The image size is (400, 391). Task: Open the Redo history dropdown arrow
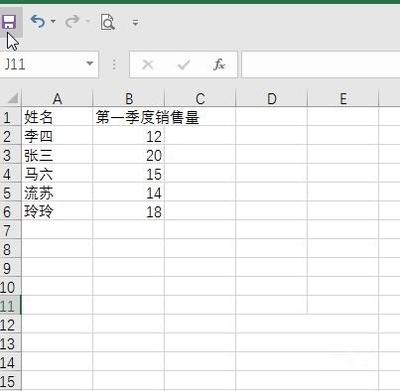click(x=88, y=22)
